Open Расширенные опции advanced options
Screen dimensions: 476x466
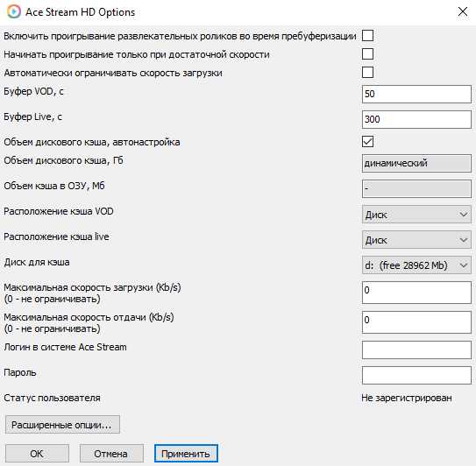point(62,425)
